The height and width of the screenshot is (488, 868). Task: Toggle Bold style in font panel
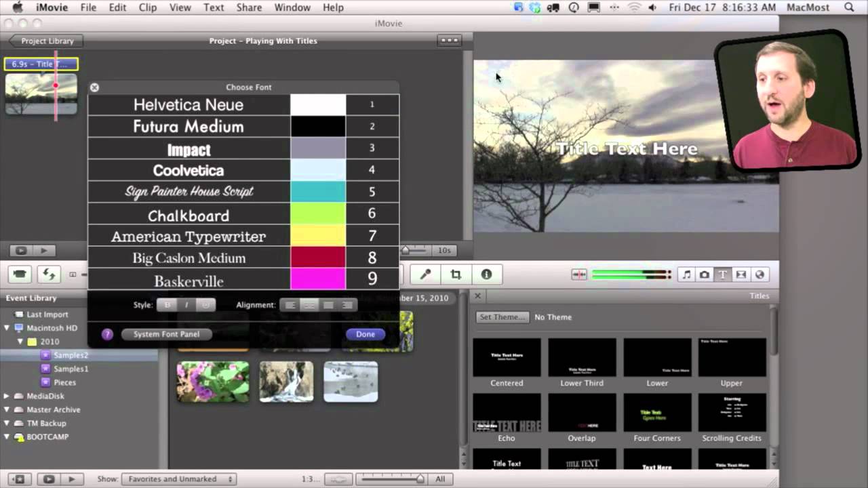(167, 305)
